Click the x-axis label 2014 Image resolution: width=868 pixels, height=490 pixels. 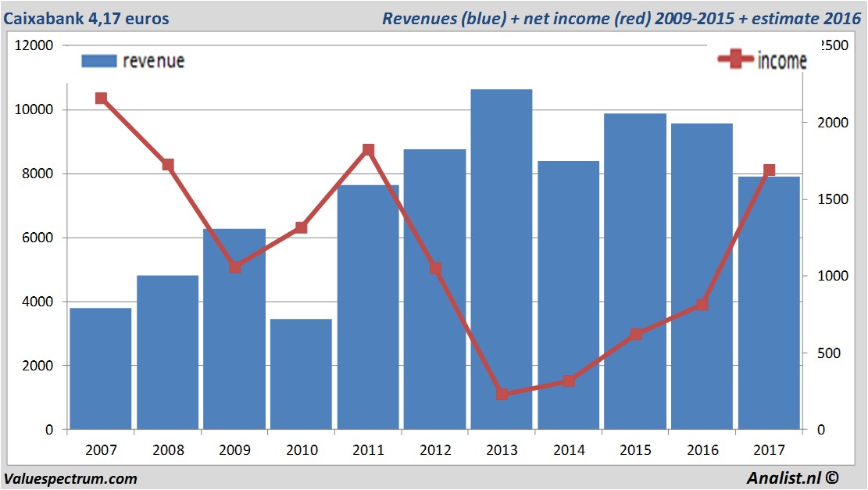[569, 449]
